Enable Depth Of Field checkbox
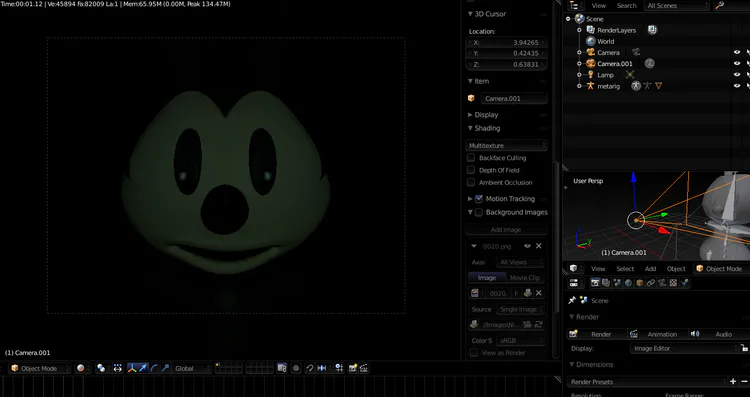 [x=471, y=170]
